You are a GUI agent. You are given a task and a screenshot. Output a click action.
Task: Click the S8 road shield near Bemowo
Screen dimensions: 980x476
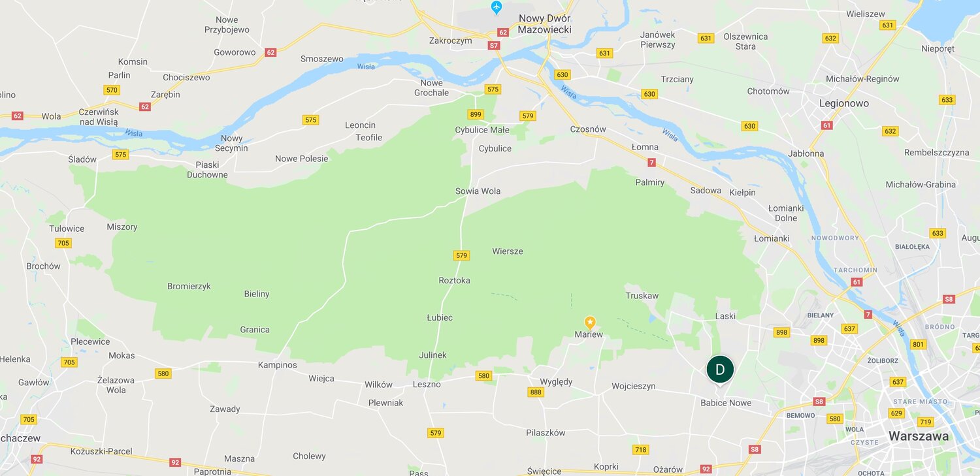pyautogui.click(x=819, y=402)
